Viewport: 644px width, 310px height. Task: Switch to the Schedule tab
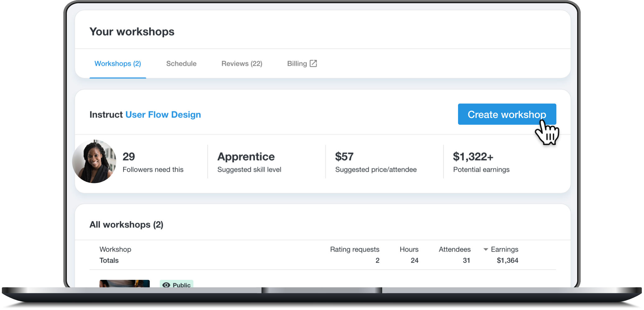click(x=181, y=63)
